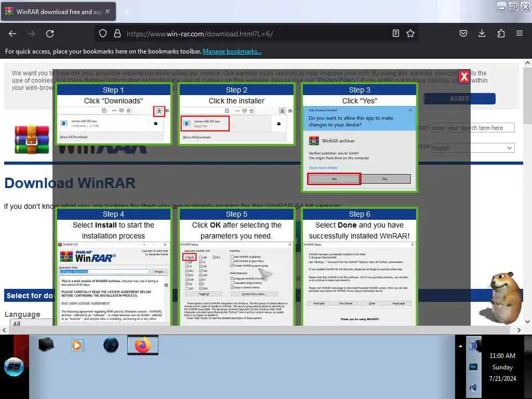Save the page to Pocket
Viewport: 532px width, 399px height.
463,33
